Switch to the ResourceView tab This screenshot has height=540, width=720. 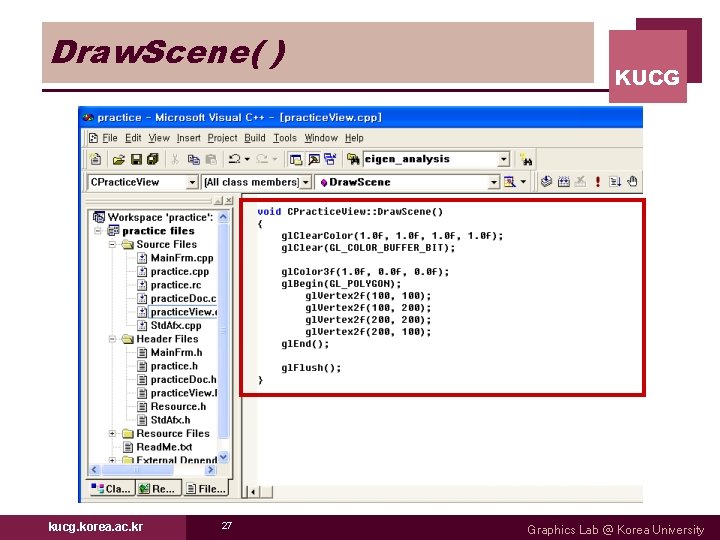click(x=158, y=489)
